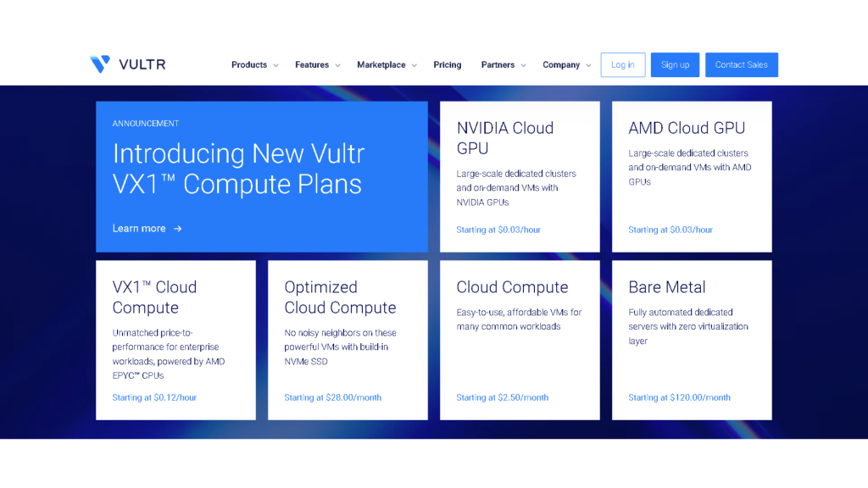This screenshot has width=868, height=488.
Task: Open the VX1 Cloud Compute card
Action: click(175, 340)
